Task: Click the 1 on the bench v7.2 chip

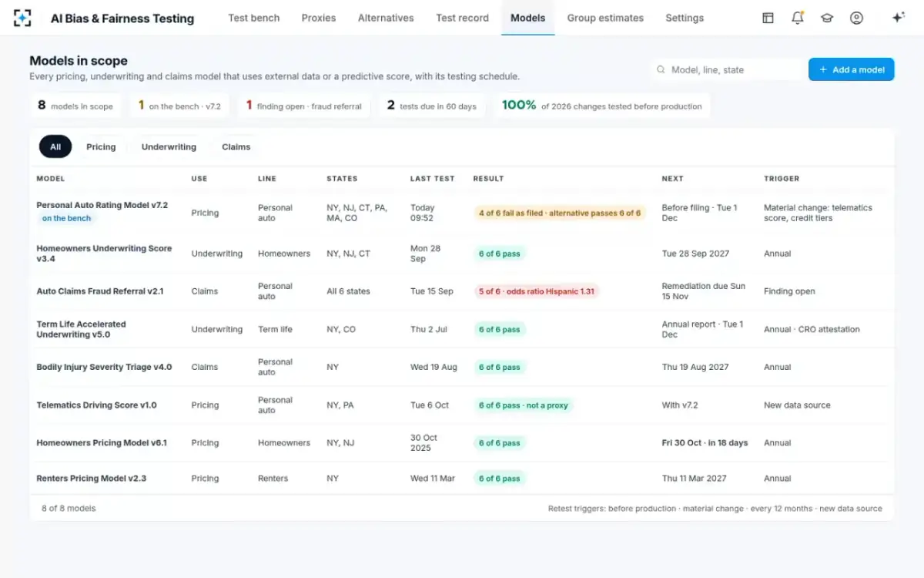Action: point(179,106)
